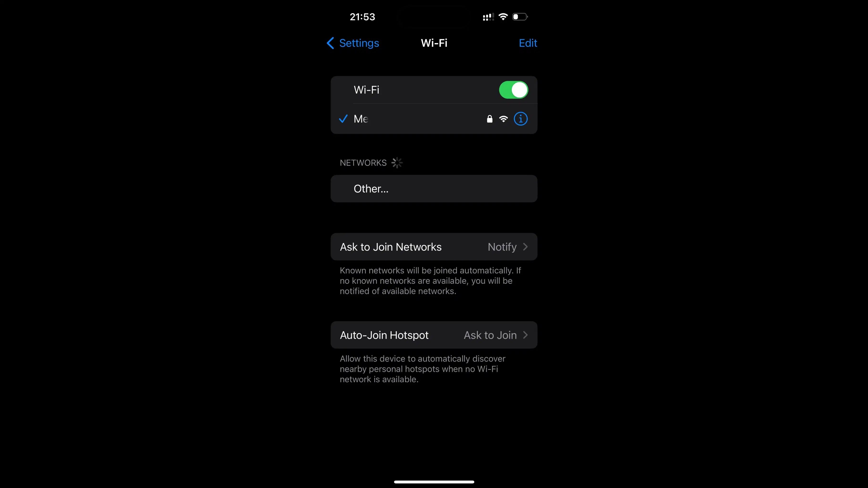This screenshot has height=488, width=868.
Task: Tap Other to join hidden network
Action: [x=434, y=188]
